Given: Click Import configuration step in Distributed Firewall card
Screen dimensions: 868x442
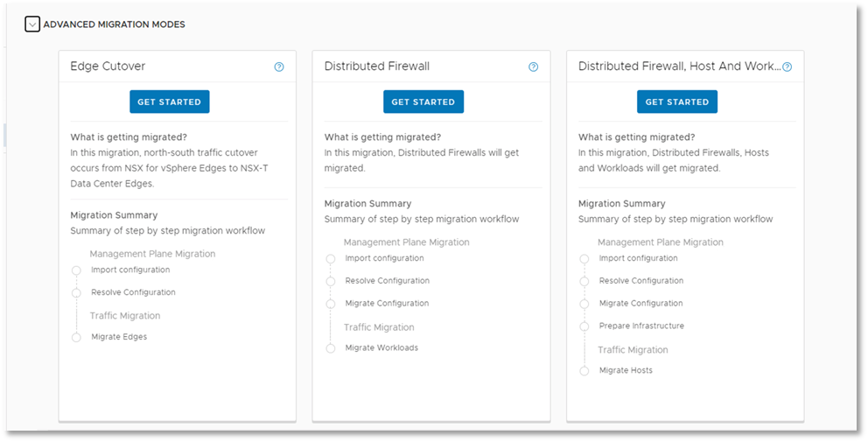Looking at the screenshot, I should pyautogui.click(x=385, y=258).
